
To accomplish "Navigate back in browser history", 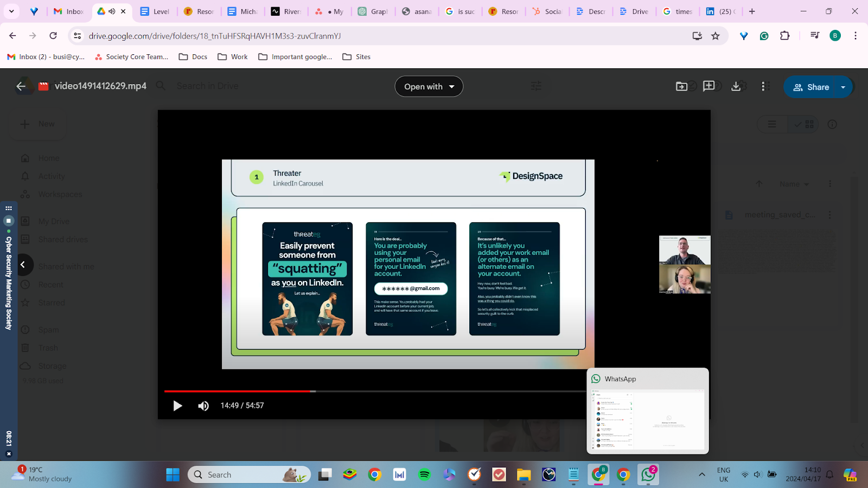I will pos(12,36).
